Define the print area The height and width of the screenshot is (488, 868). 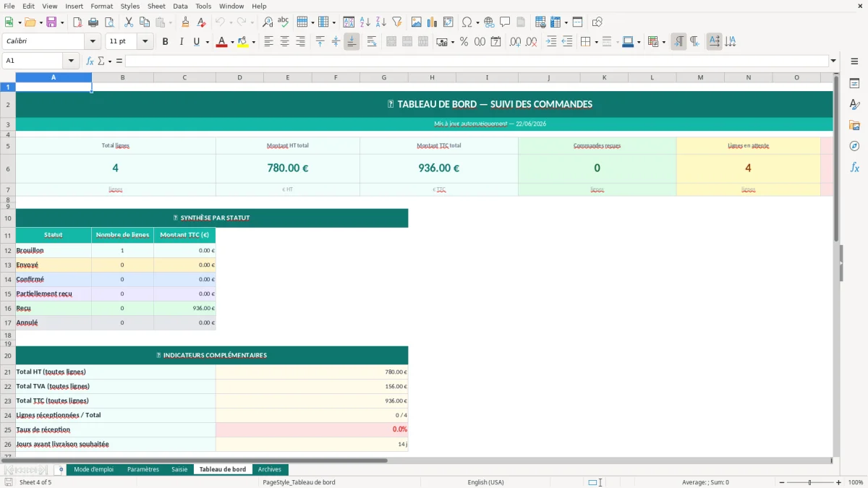[540, 22]
